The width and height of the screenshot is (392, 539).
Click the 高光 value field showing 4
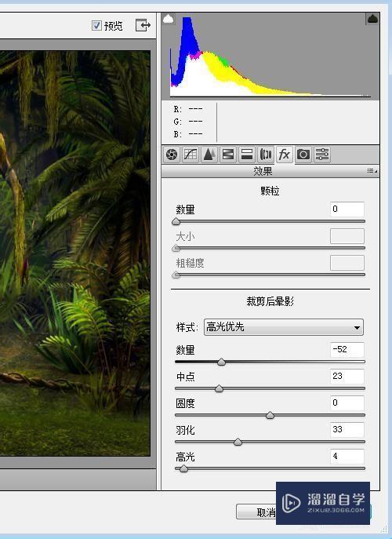tap(347, 456)
